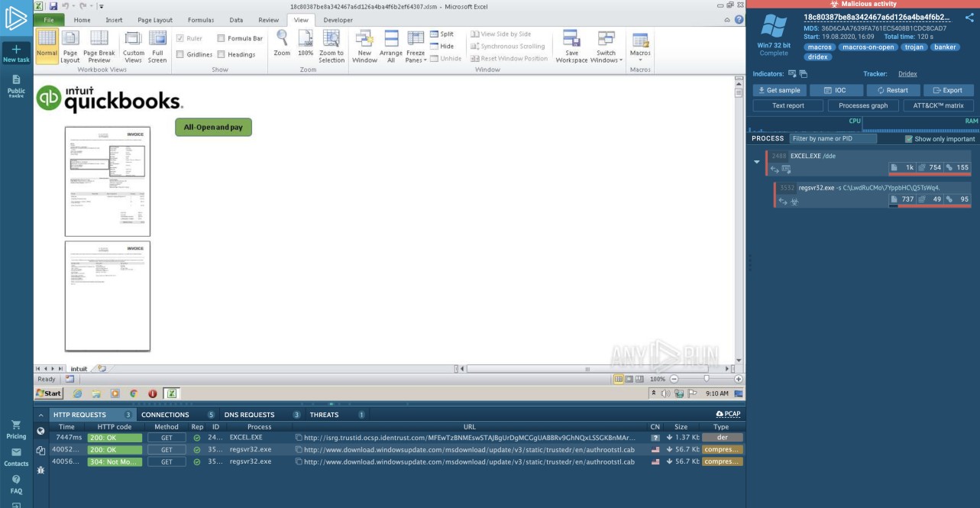The width and height of the screenshot is (980, 508).
Task: Click the files icon below the globe
Action: 40,451
